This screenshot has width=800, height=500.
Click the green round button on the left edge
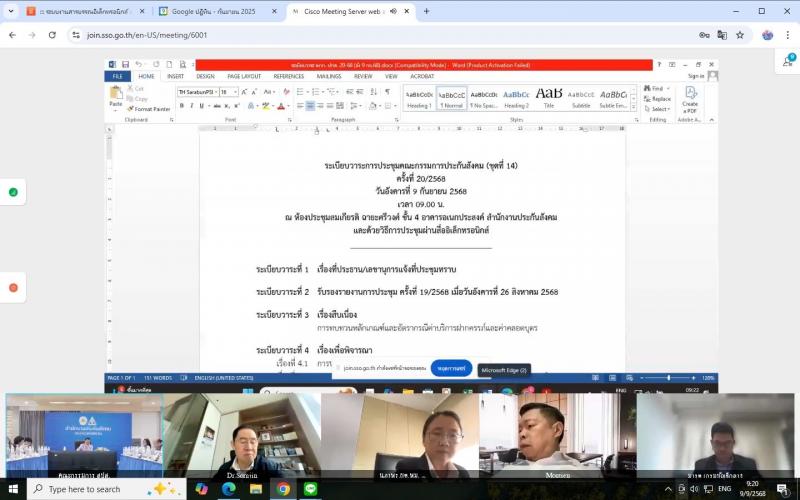coord(13,192)
